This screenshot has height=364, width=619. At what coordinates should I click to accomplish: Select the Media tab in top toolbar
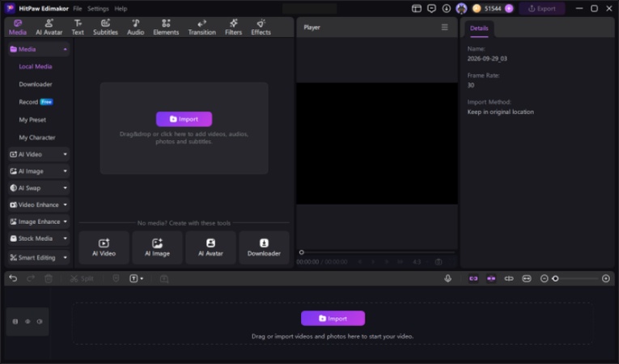point(18,28)
